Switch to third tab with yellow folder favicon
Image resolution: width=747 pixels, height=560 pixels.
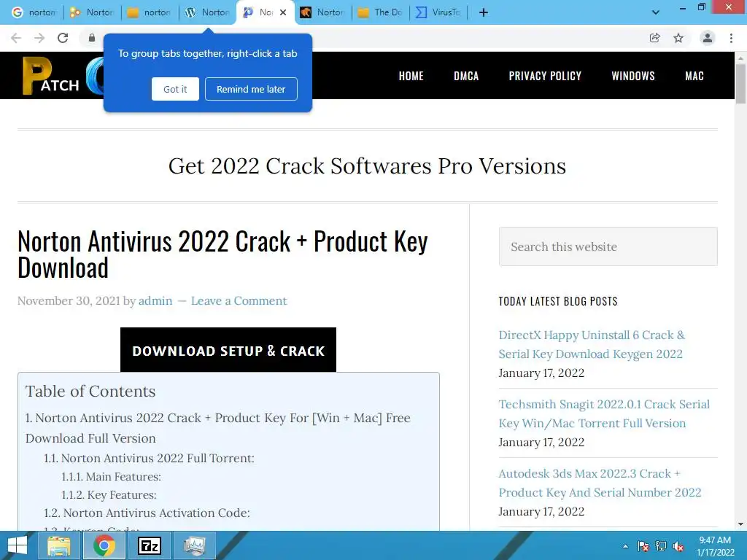150,12
